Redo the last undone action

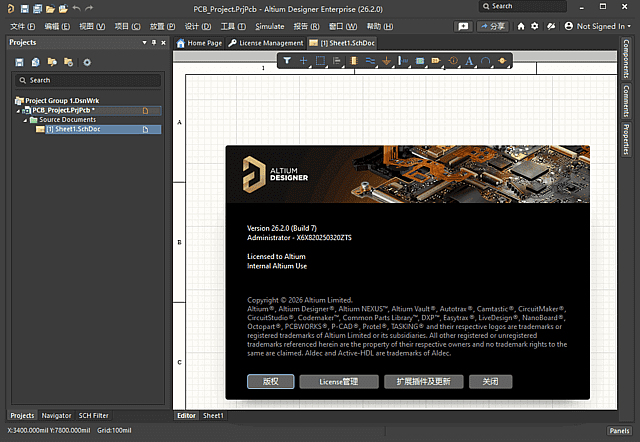coord(89,8)
